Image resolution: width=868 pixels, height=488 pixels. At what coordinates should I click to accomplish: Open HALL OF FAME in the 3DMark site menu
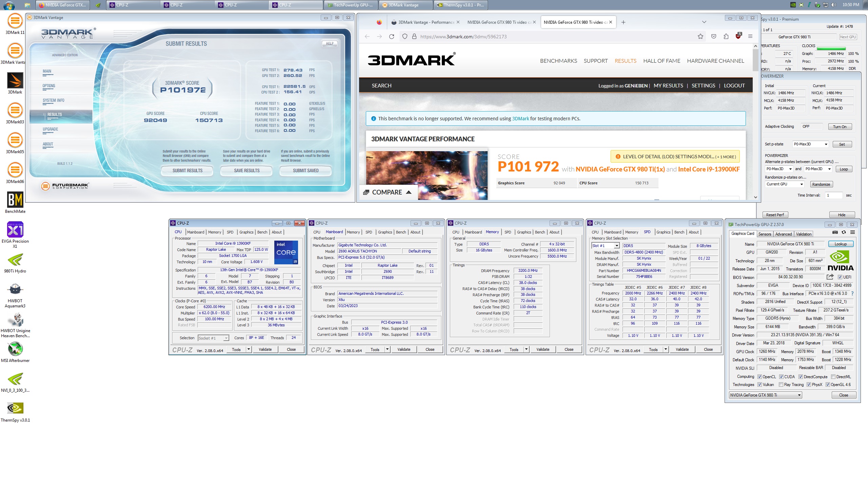pyautogui.click(x=662, y=61)
